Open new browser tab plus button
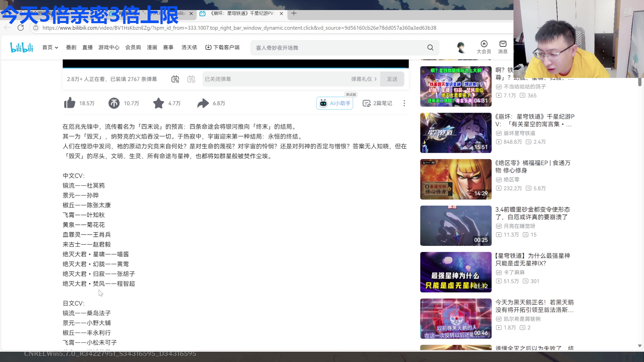 294,13
